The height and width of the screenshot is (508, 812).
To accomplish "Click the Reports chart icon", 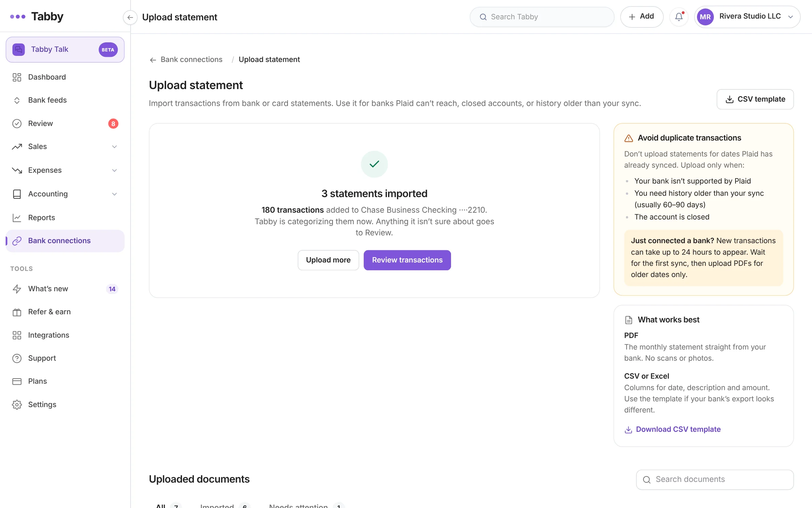I will pos(17,218).
